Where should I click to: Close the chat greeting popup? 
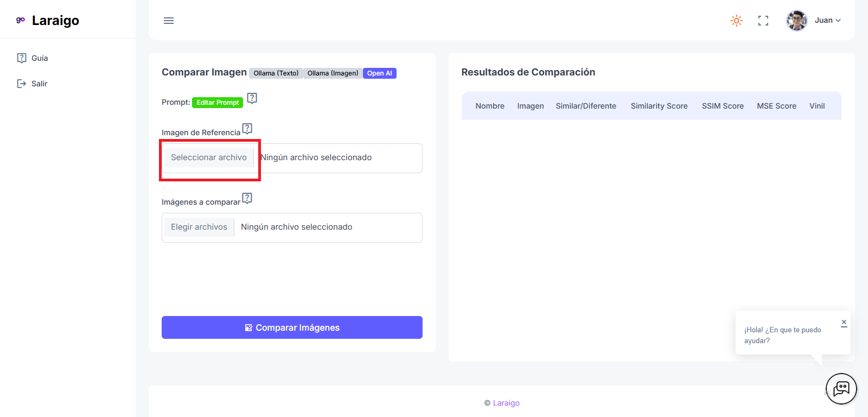(844, 323)
